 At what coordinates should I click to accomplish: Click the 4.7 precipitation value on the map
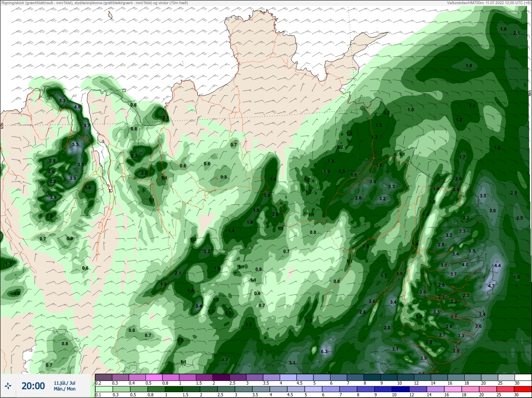click(491, 286)
